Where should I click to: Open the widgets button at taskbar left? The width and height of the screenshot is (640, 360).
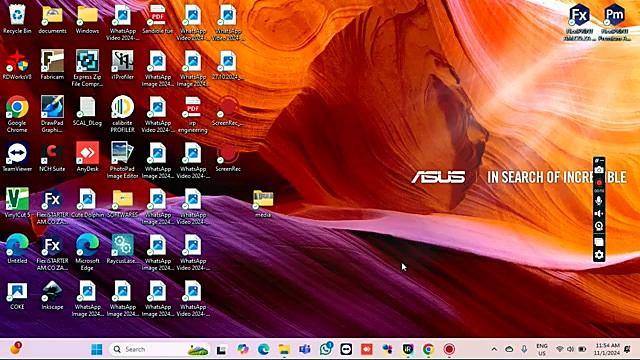[x=15, y=349]
